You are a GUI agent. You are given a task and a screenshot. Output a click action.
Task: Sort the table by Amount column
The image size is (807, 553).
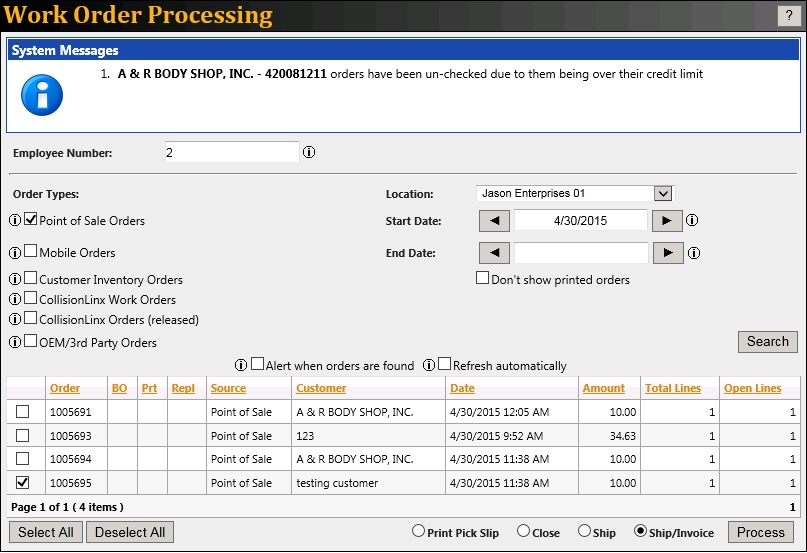603,388
